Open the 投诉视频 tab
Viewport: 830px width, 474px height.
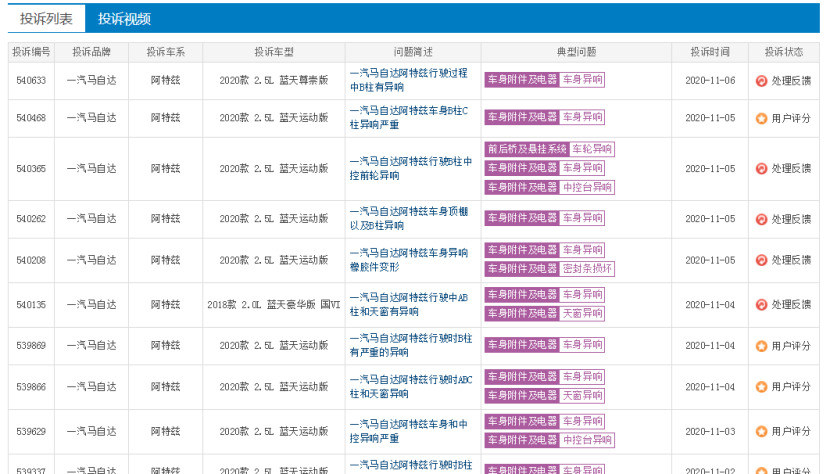[x=124, y=19]
